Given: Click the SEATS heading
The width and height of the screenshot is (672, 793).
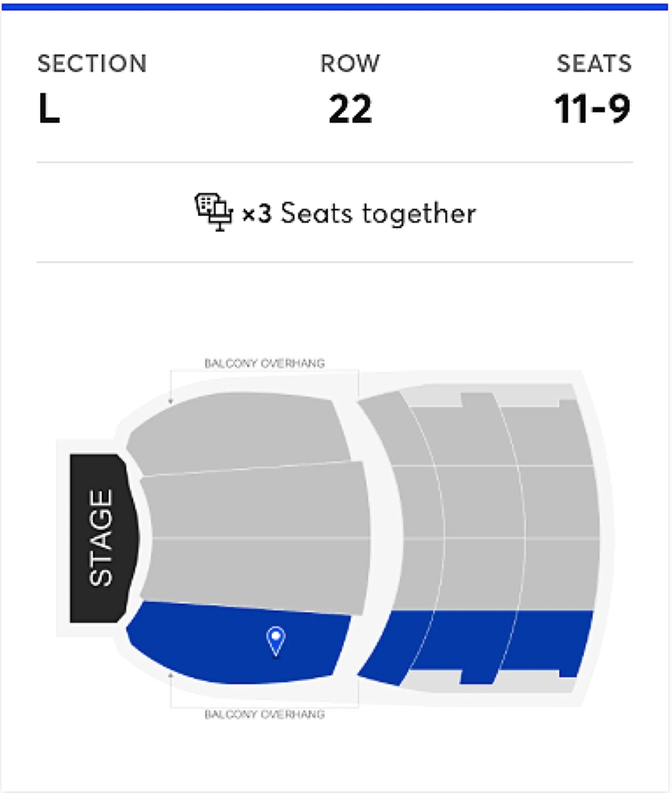Looking at the screenshot, I should (x=594, y=64).
